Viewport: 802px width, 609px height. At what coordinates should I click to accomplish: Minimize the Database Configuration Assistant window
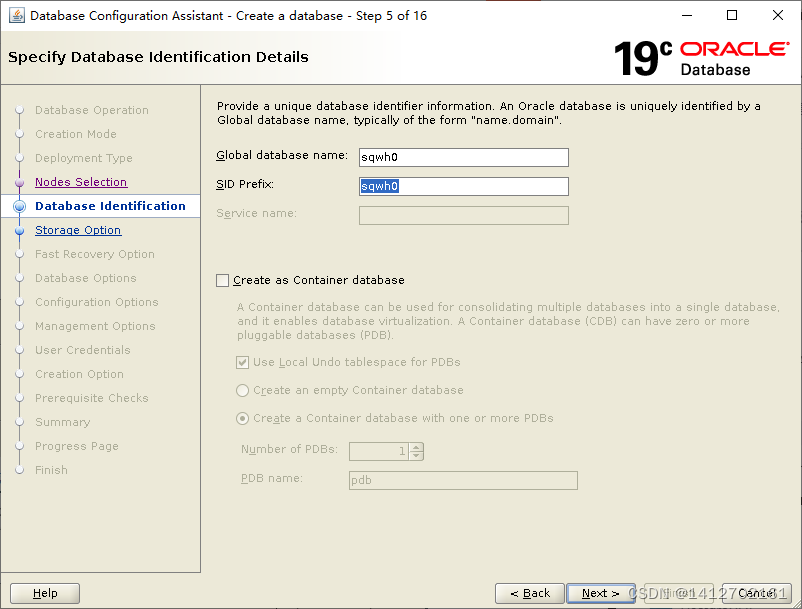pos(687,15)
